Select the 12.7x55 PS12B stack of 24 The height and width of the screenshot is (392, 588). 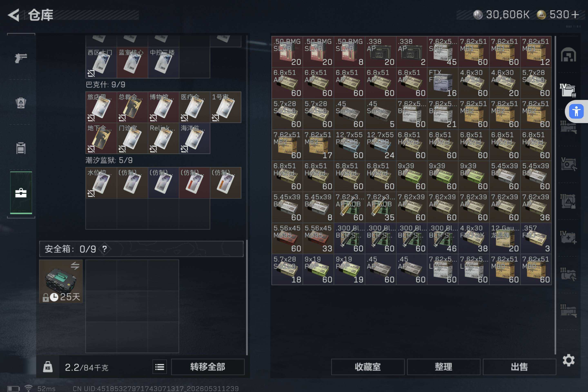[x=381, y=145]
